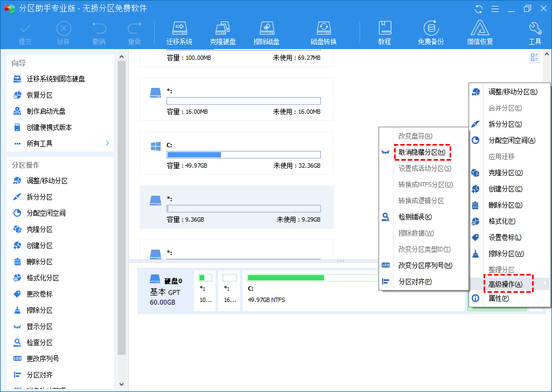Select the 擦除磁盘 toolbar icon
This screenshot has width=552, height=392.
click(x=266, y=33)
